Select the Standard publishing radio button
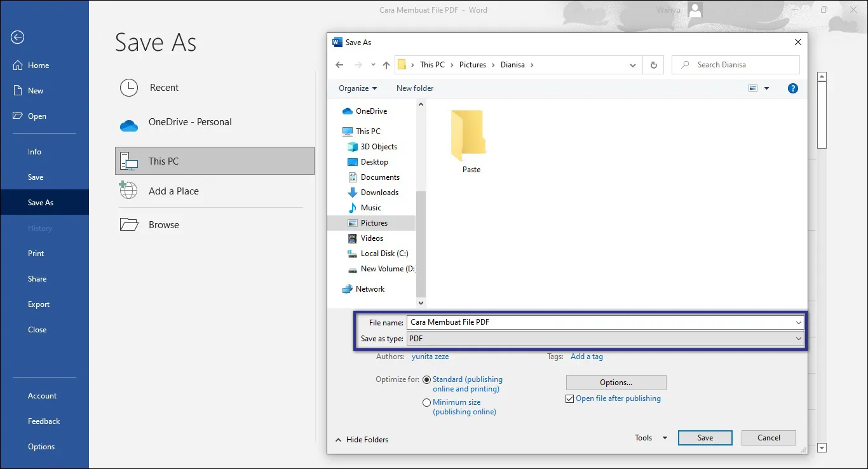Viewport: 868px width, 469px height. pos(426,379)
